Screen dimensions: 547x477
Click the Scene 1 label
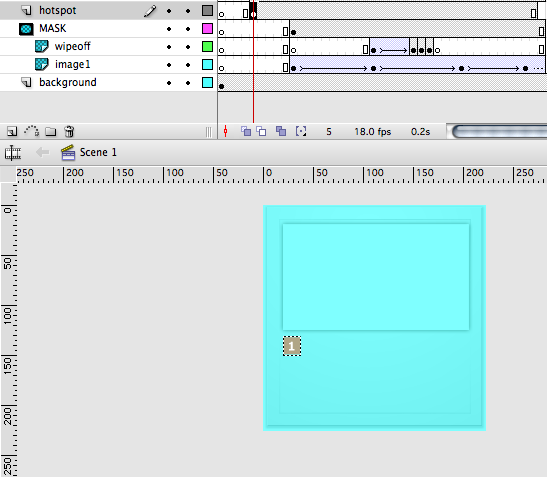click(x=98, y=152)
